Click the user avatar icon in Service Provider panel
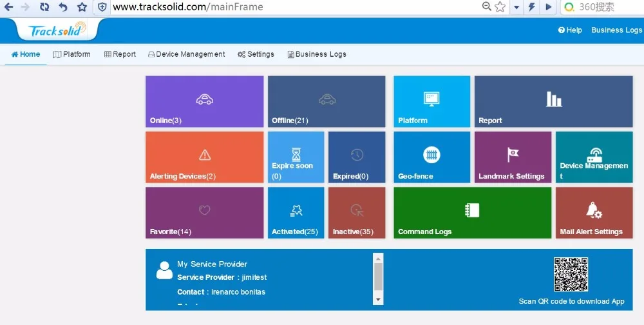The width and height of the screenshot is (644, 325). coord(164,270)
